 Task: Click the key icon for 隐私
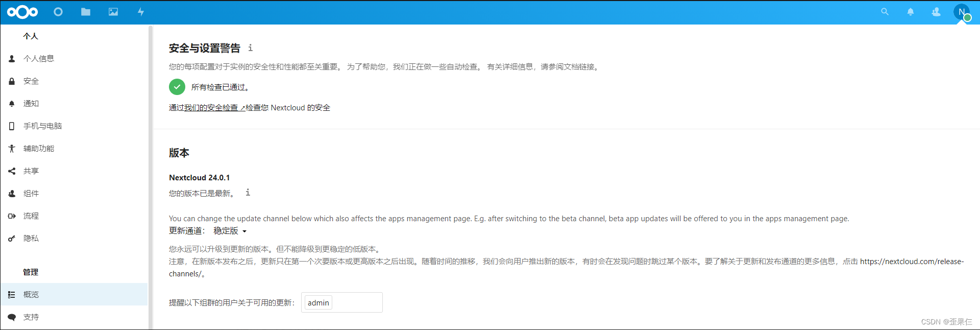coord(12,239)
